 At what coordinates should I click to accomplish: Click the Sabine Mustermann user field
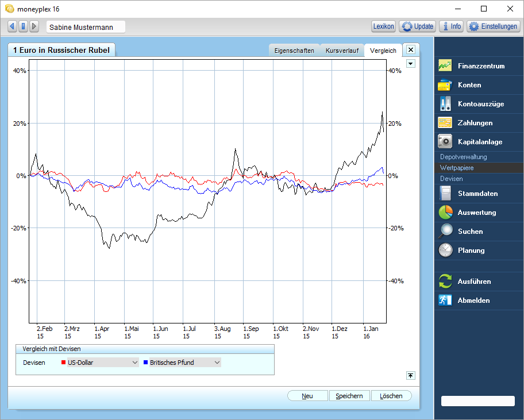(86, 27)
